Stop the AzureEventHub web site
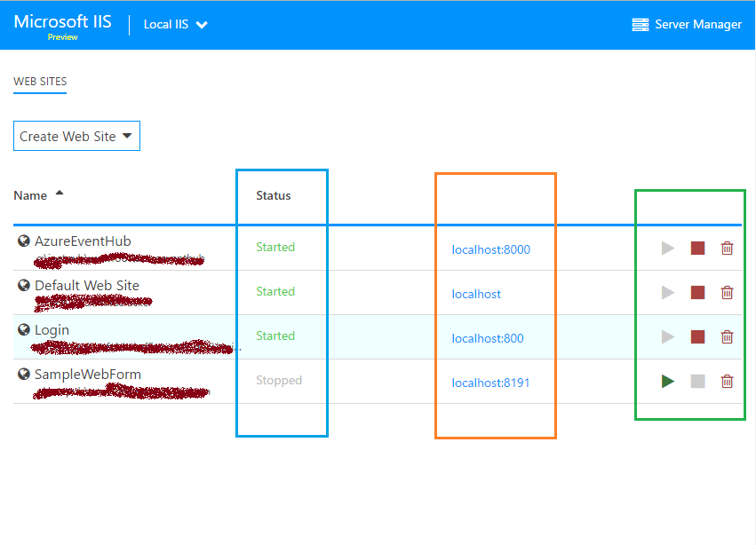 697,249
